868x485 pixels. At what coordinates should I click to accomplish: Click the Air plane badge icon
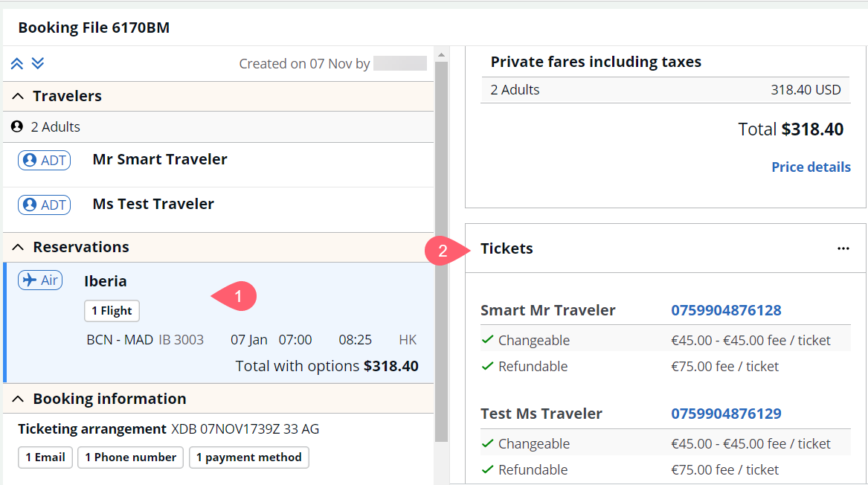coord(40,280)
